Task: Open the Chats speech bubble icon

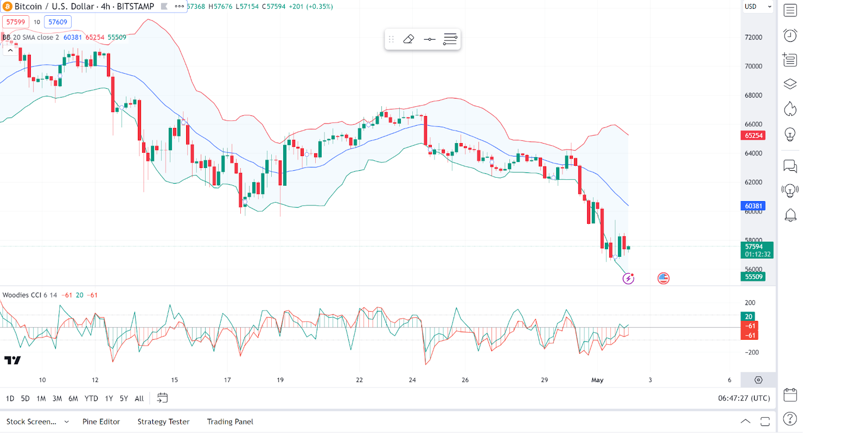Action: pyautogui.click(x=790, y=166)
